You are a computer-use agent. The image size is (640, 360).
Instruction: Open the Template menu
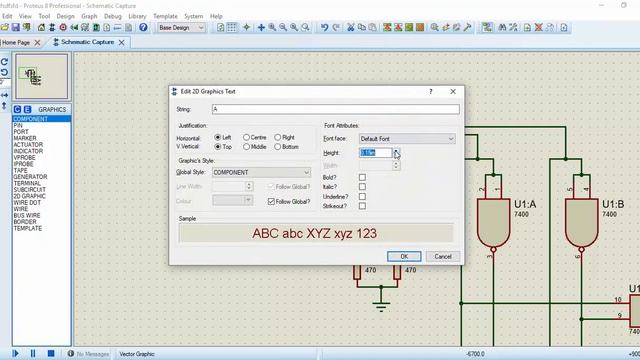point(165,16)
